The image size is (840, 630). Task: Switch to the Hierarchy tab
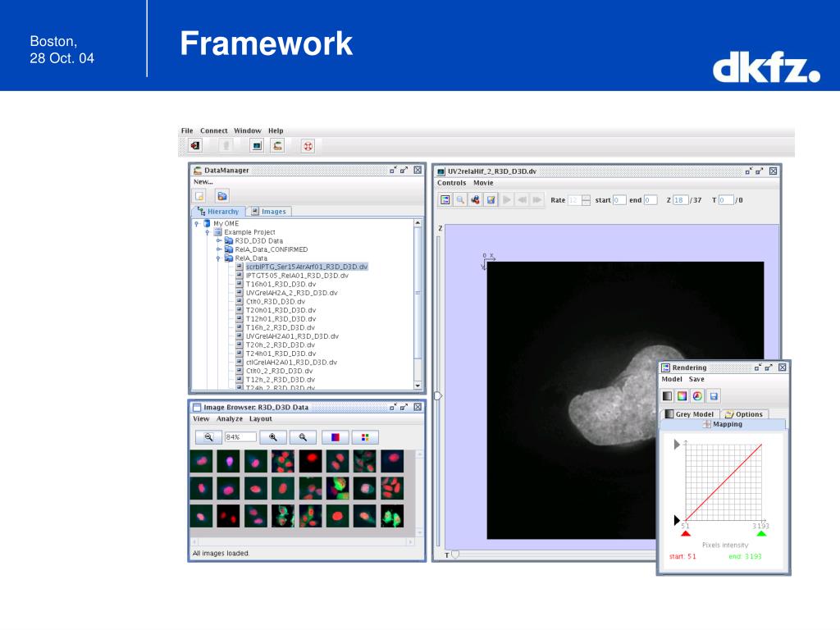tap(218, 212)
